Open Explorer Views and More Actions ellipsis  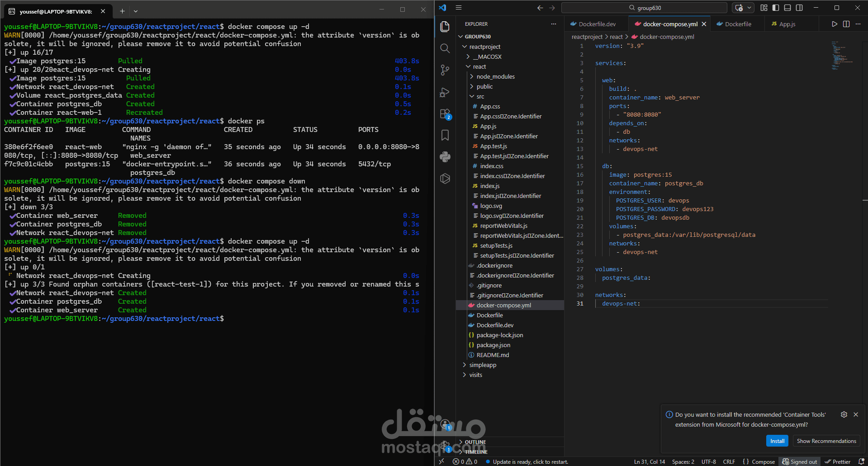(554, 24)
